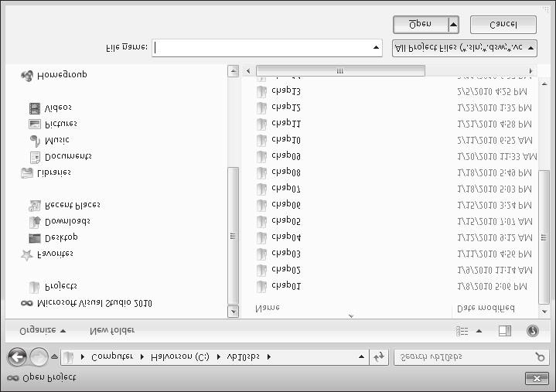Click the Pictures library icon

point(35,124)
